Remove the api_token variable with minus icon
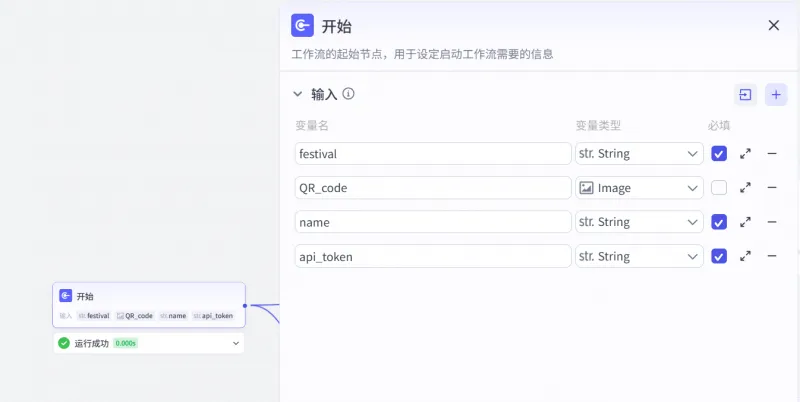Screen dimensions: 800x402 tap(772, 256)
